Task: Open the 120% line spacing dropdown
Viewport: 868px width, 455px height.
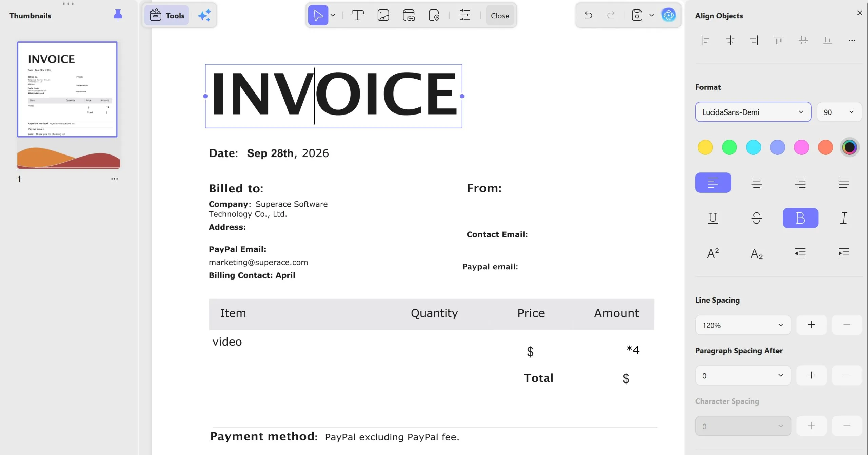Action: pyautogui.click(x=743, y=325)
